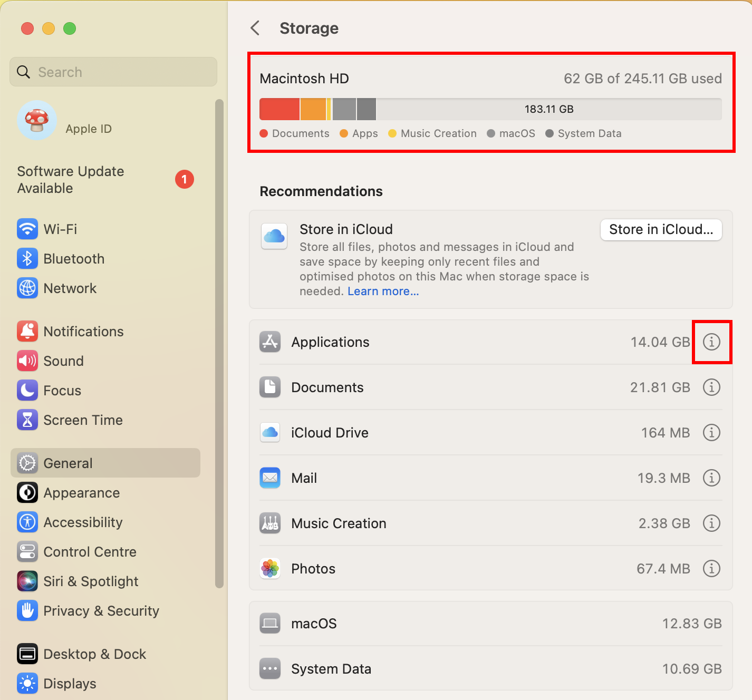Screen dimensions: 752x700
Task: Select Wi-Fi label in the sidebar
Action: 61,229
